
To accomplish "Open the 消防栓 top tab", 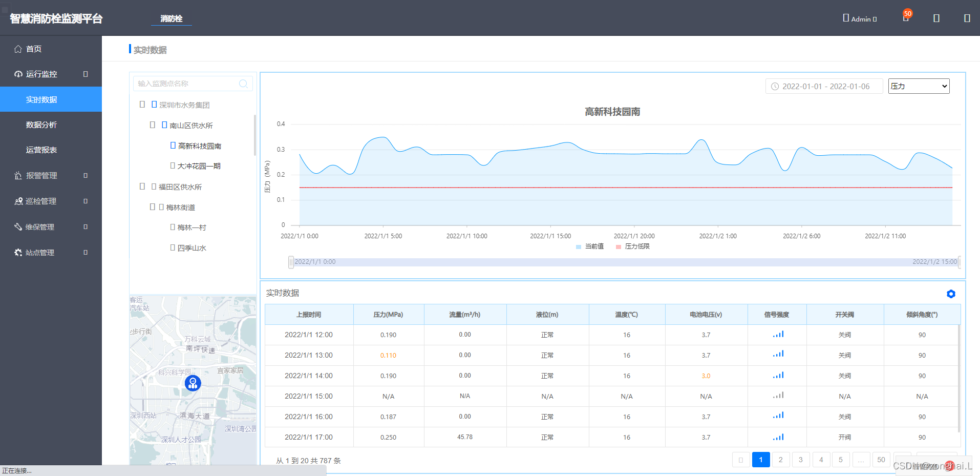I will (x=172, y=18).
